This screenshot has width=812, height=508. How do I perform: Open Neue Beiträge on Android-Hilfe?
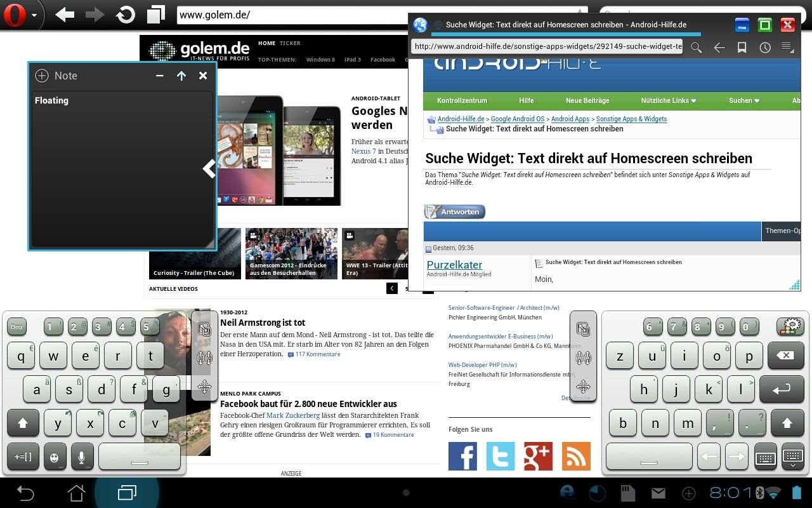point(587,100)
